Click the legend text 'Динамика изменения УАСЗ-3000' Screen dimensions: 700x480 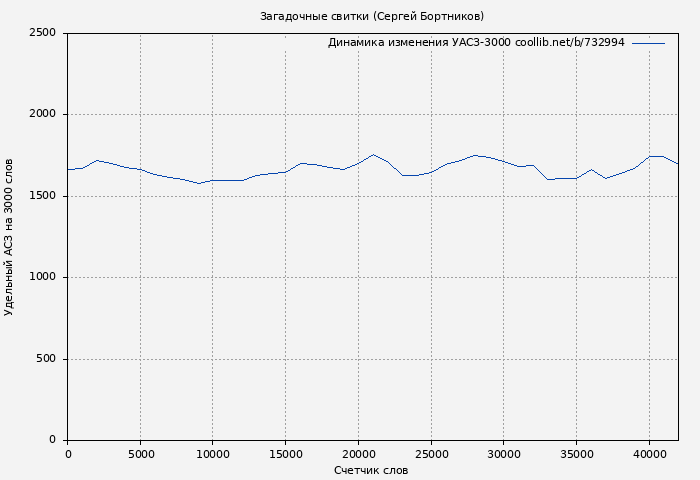[418, 43]
